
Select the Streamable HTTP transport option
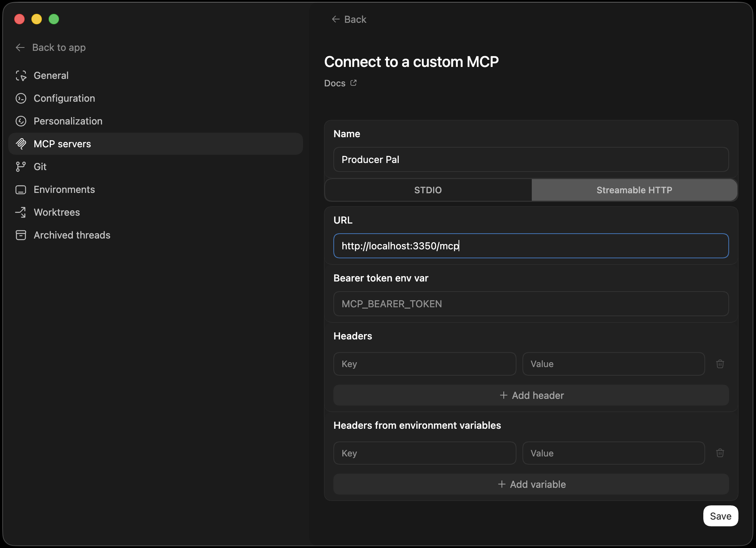[634, 190]
